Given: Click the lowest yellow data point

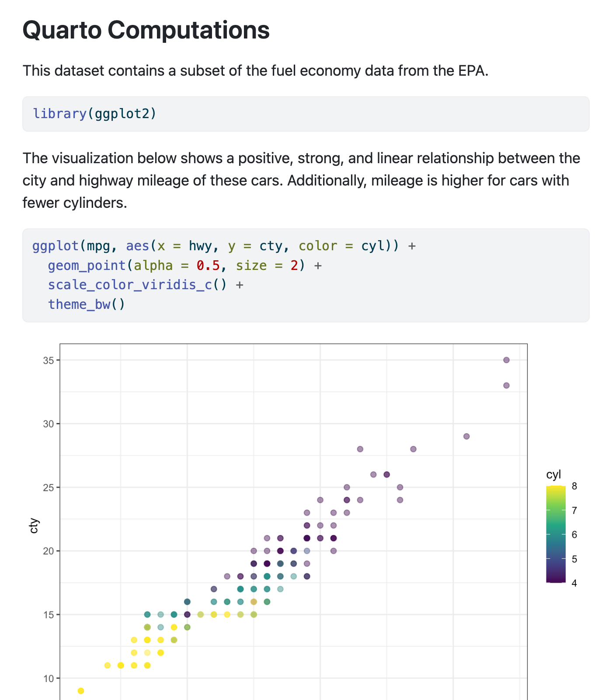Looking at the screenshot, I should (81, 691).
